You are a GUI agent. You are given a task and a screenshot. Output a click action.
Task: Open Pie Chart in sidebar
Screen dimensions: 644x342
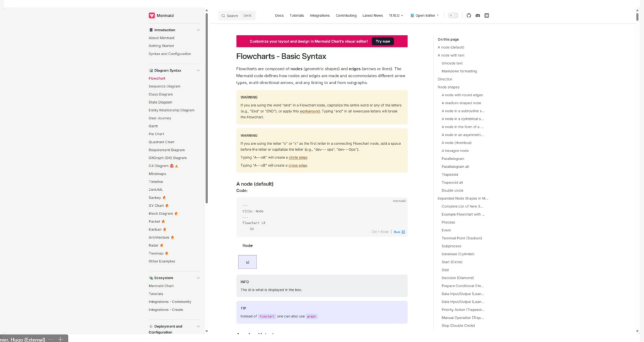click(156, 135)
